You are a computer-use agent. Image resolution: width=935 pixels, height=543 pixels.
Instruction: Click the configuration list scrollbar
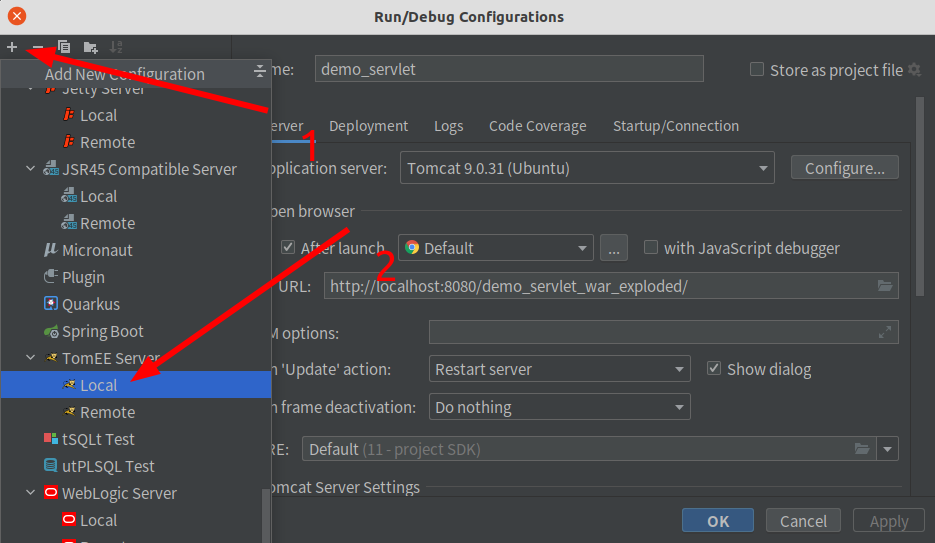(267, 515)
